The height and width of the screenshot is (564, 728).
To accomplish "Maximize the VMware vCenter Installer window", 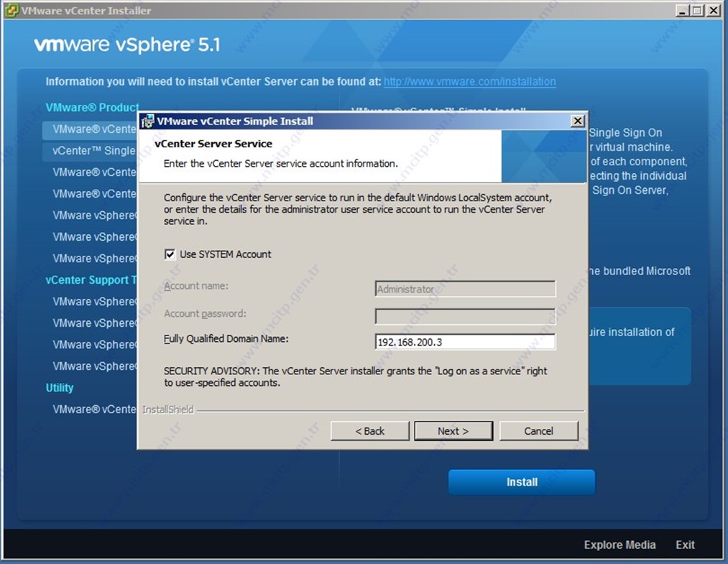I will click(x=697, y=10).
